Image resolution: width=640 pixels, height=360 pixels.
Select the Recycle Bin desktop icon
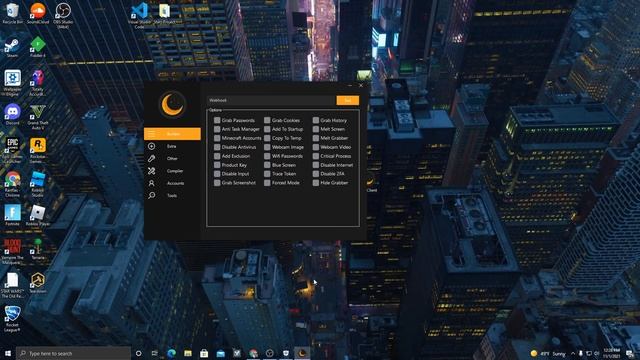[12, 13]
